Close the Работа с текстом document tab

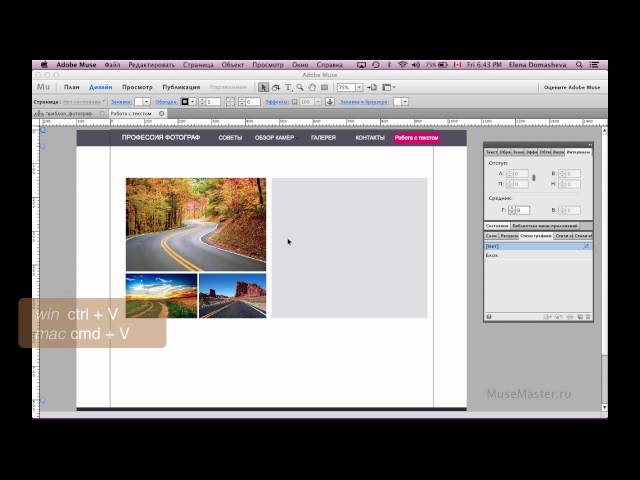162,113
